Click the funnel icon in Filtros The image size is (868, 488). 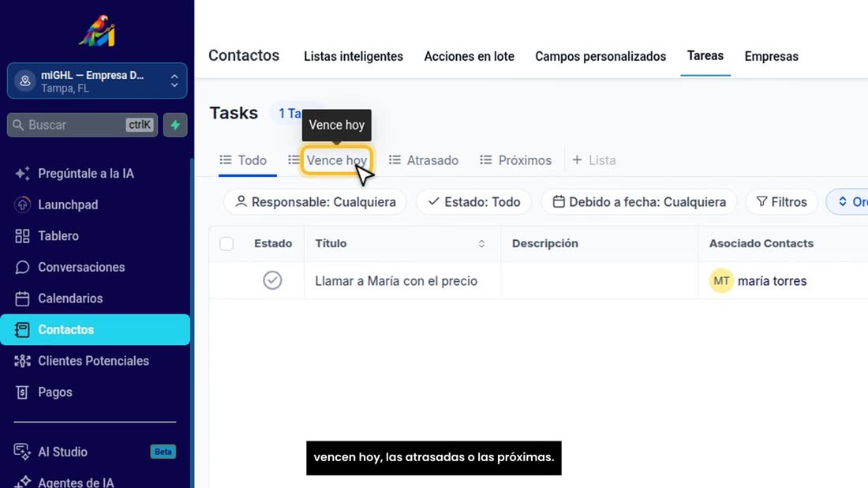[762, 201]
